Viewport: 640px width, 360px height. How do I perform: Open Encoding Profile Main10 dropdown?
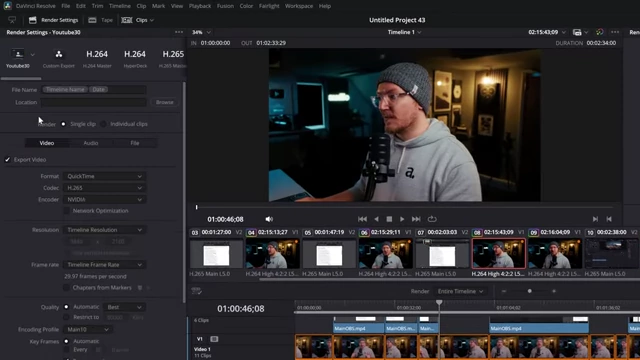(x=88, y=329)
